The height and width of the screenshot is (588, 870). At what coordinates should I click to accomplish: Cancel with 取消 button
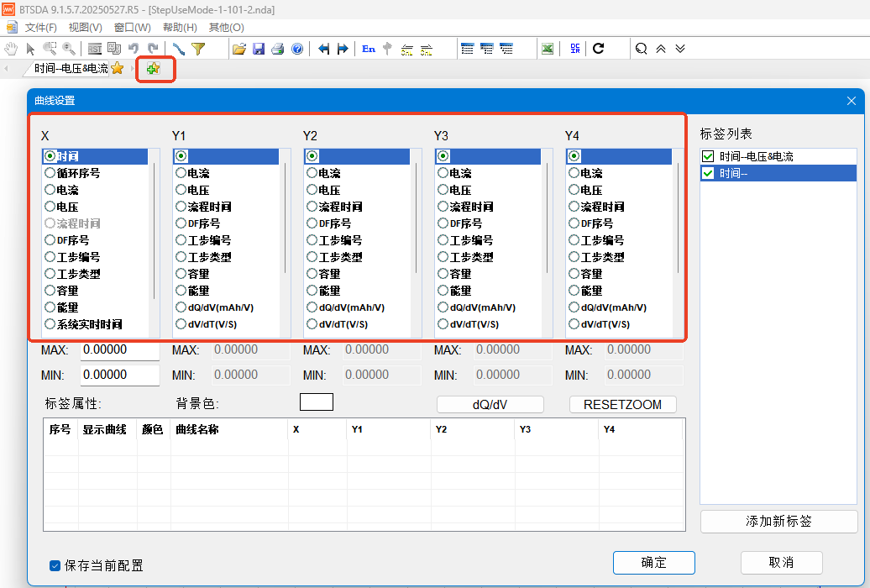781,563
